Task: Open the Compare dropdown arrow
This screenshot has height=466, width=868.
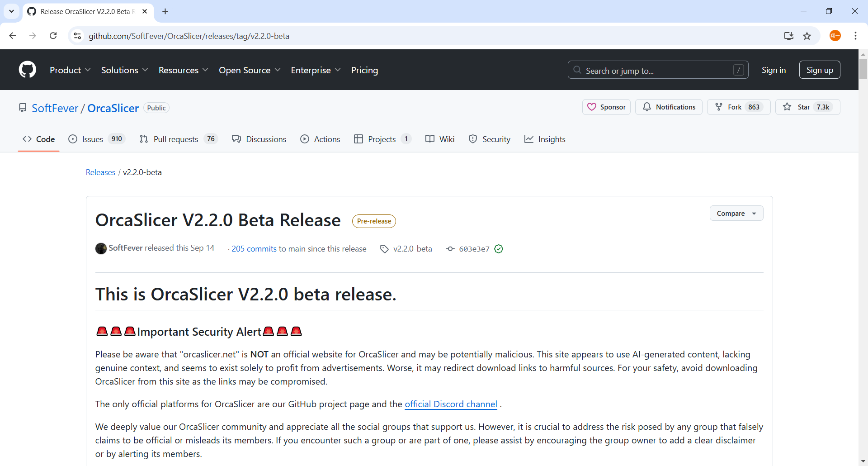Action: (x=754, y=213)
